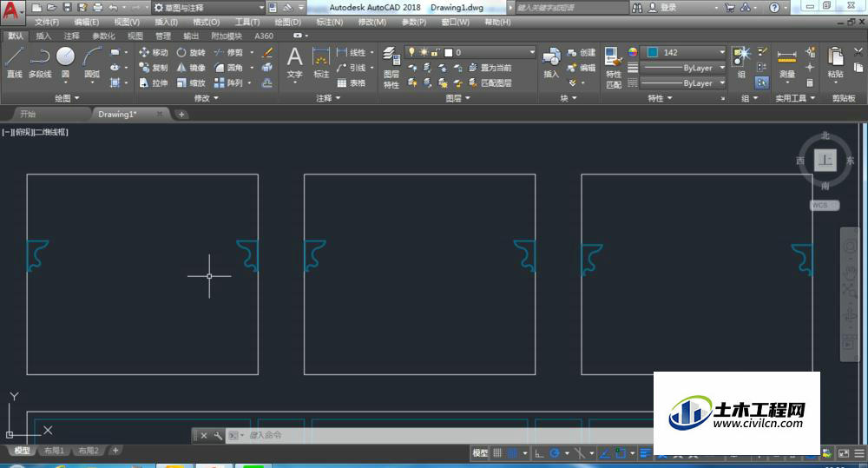The width and height of the screenshot is (868, 468).
Task: Click the Array (阵列) tool
Action: [228, 82]
